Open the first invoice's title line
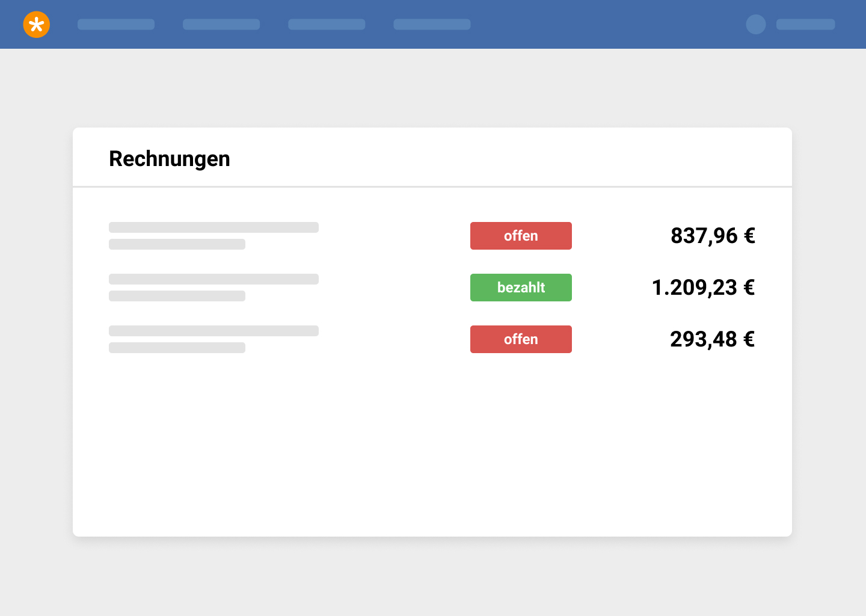This screenshot has width=866, height=616. point(213,227)
